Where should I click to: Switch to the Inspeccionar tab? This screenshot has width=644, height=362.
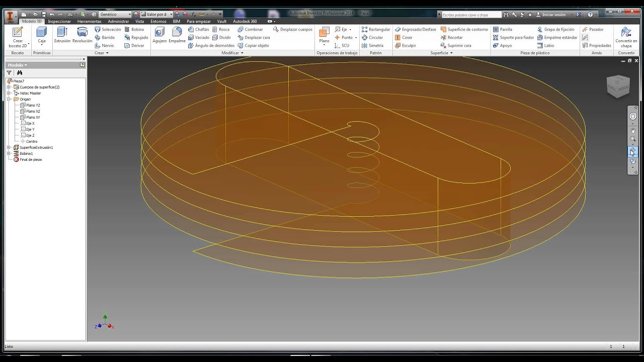click(x=59, y=22)
